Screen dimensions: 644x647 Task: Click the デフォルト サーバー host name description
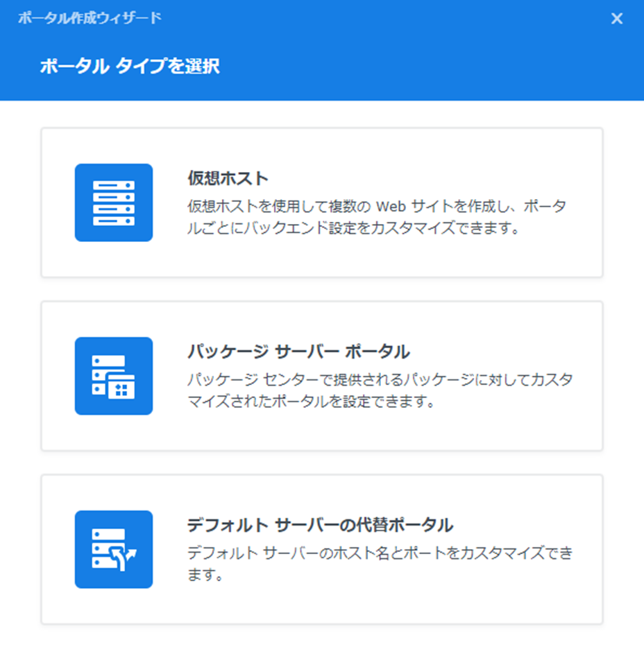tap(380, 563)
